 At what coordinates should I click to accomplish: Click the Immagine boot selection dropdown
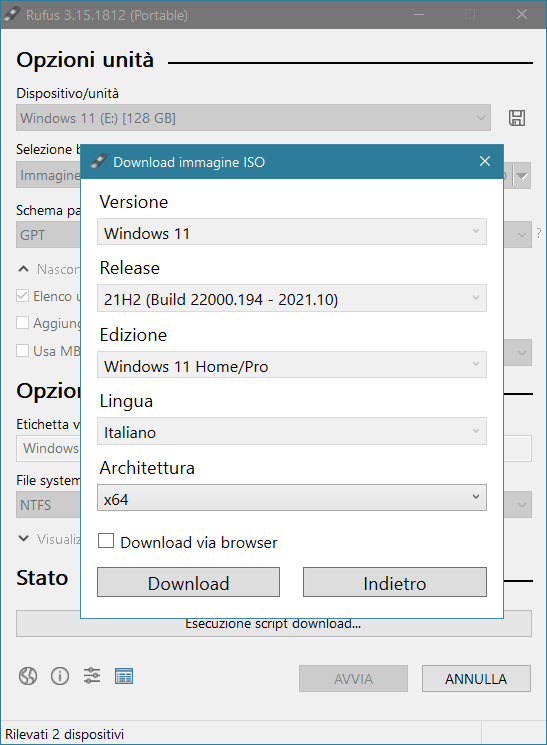(x=48, y=176)
